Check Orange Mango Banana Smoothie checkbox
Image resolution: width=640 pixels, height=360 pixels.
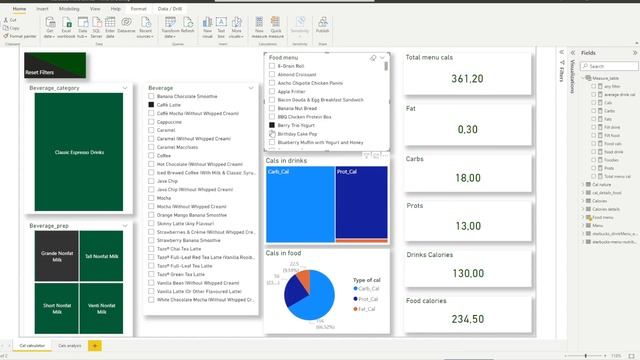pyautogui.click(x=151, y=215)
